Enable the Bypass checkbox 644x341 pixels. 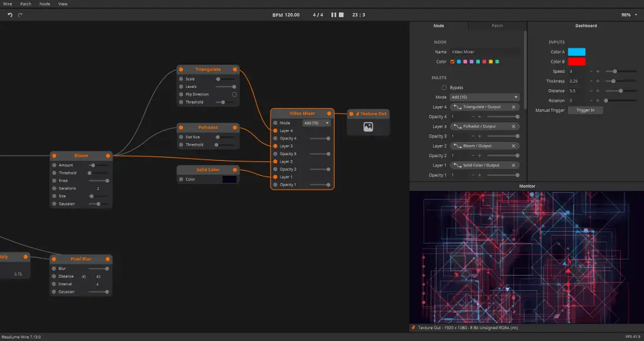click(445, 87)
